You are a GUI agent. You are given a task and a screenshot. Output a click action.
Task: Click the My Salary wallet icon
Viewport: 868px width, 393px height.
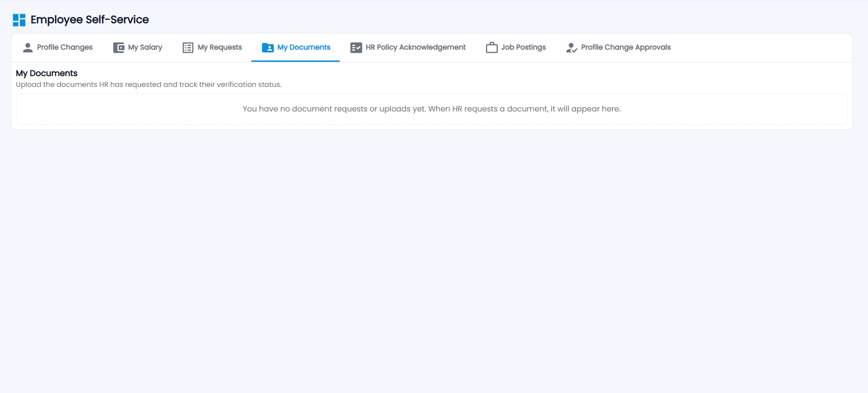119,48
